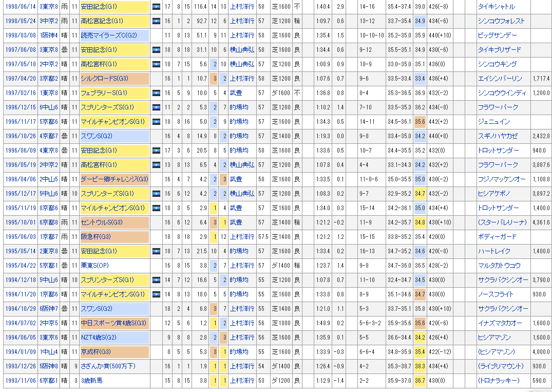Viewport: 552px width, 392px height.
Task: Click video icon in 1996/05/19 高松宮杯 row
Action: tap(157, 165)
